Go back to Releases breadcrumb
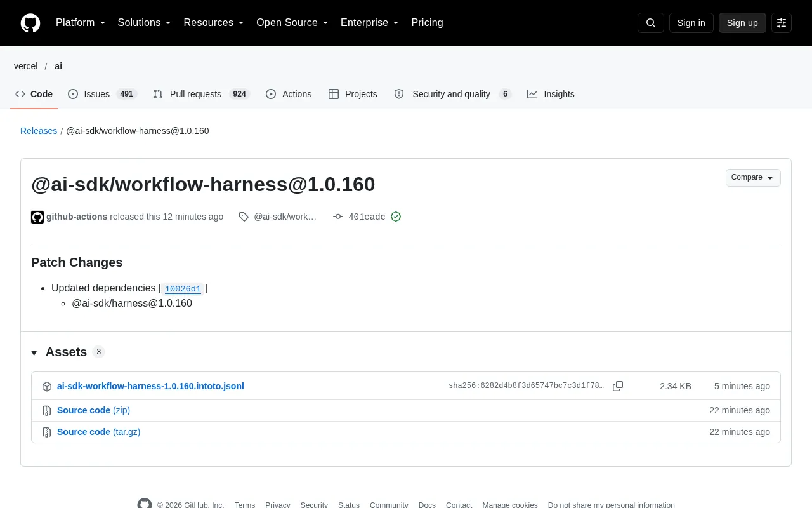 pyautogui.click(x=39, y=131)
